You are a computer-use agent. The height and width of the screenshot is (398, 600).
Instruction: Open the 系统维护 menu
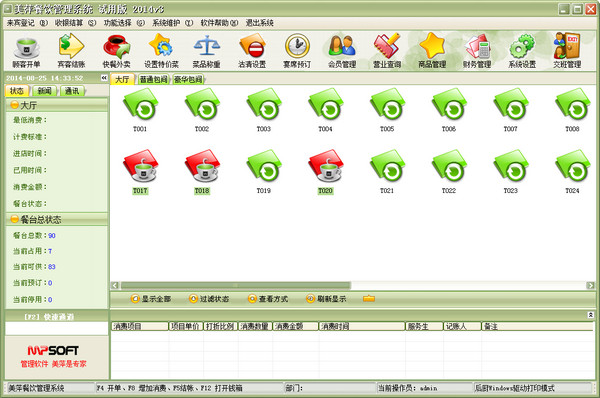tap(173, 23)
